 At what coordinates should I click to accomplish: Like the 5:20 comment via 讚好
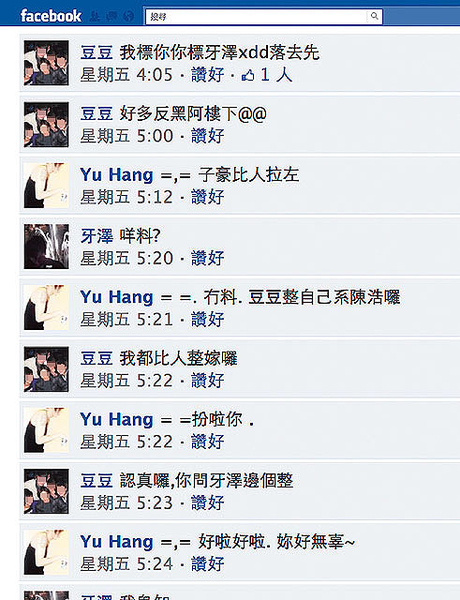pos(207,258)
